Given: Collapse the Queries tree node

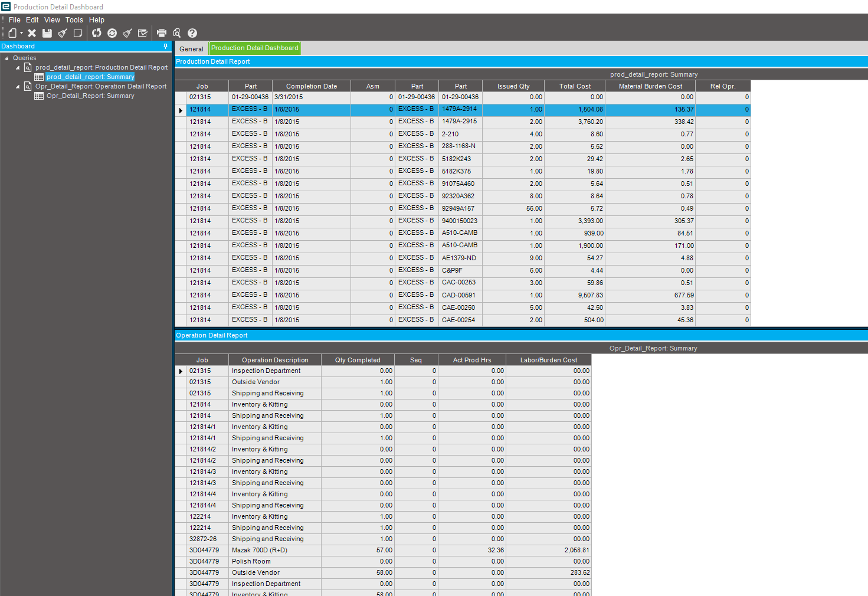Looking at the screenshot, I should pos(6,58).
